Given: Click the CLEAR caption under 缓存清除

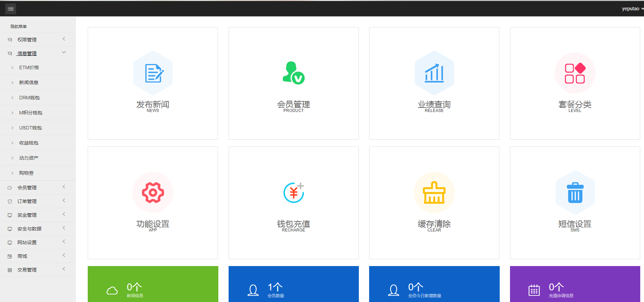Looking at the screenshot, I should [x=434, y=230].
